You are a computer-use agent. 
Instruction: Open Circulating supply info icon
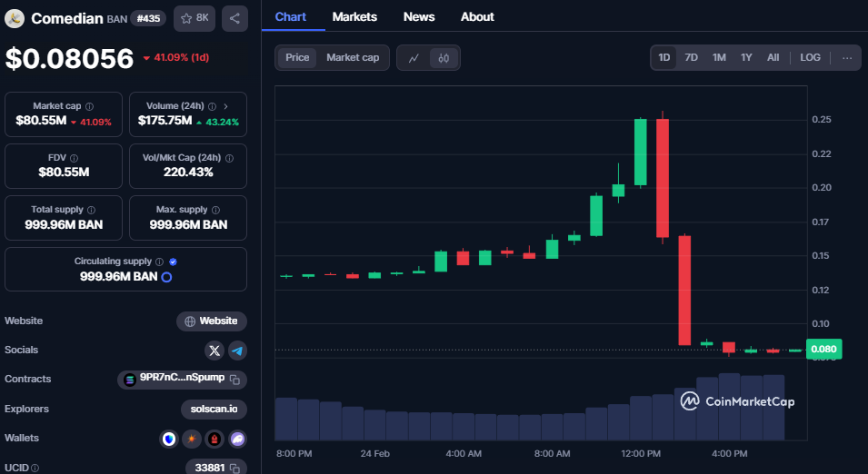coord(159,262)
